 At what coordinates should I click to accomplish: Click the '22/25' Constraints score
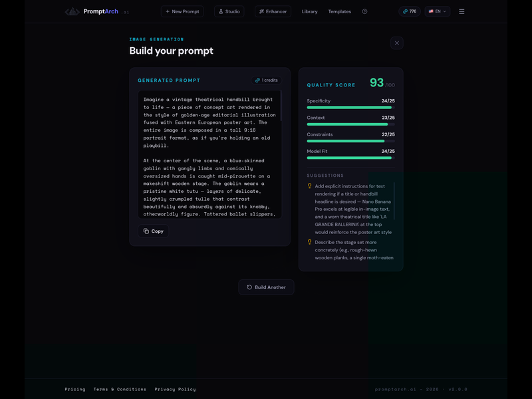(388, 134)
